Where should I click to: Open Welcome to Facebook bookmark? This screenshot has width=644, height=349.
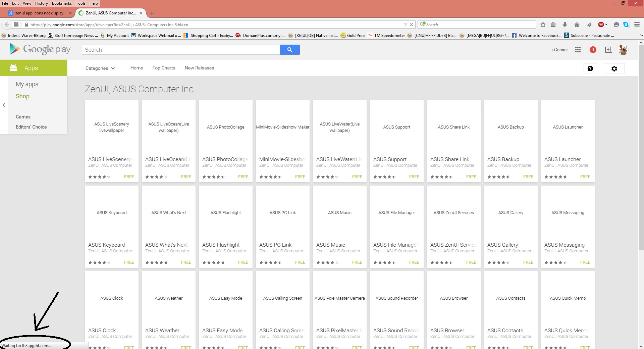[536, 35]
